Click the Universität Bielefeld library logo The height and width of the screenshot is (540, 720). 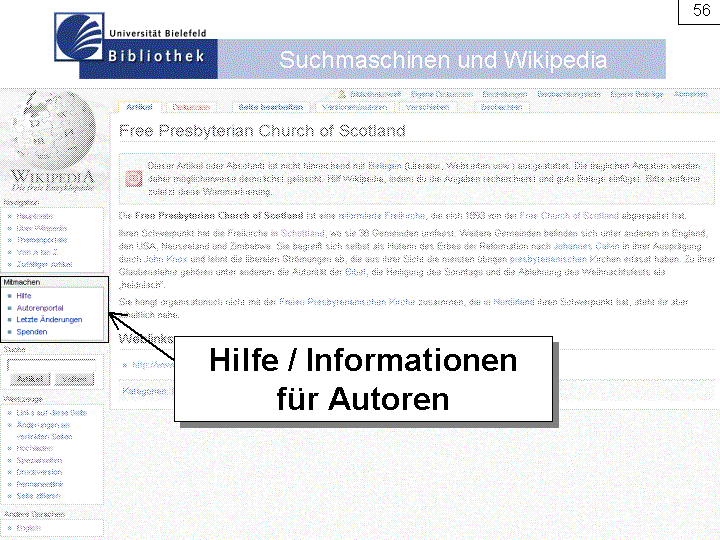tap(79, 37)
